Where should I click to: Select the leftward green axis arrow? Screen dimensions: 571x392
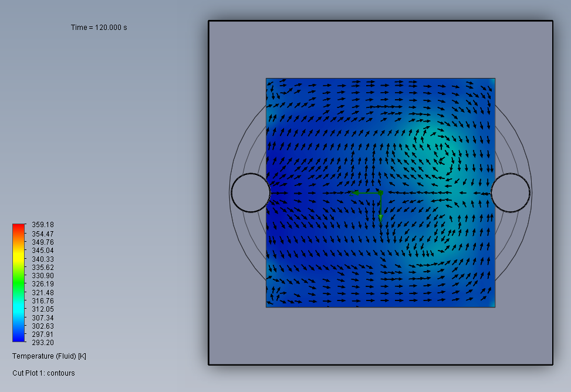(364, 192)
